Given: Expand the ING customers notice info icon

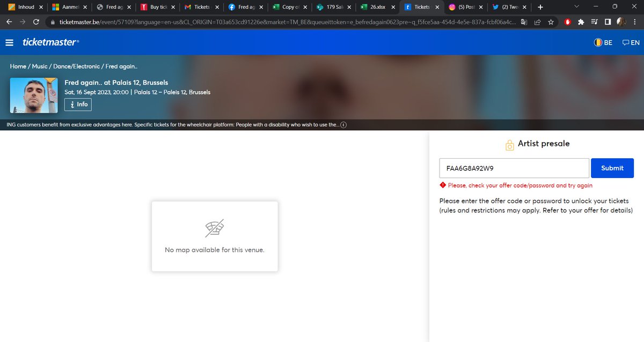Looking at the screenshot, I should (343, 125).
